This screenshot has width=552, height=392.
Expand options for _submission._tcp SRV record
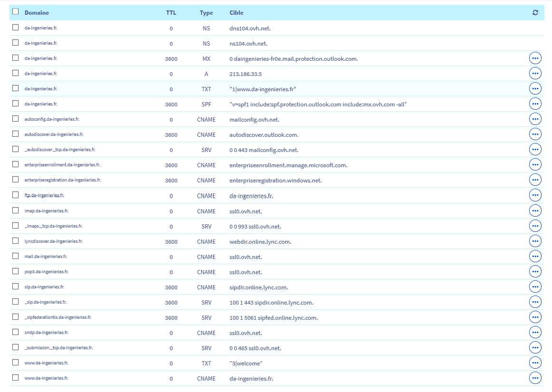coord(535,348)
